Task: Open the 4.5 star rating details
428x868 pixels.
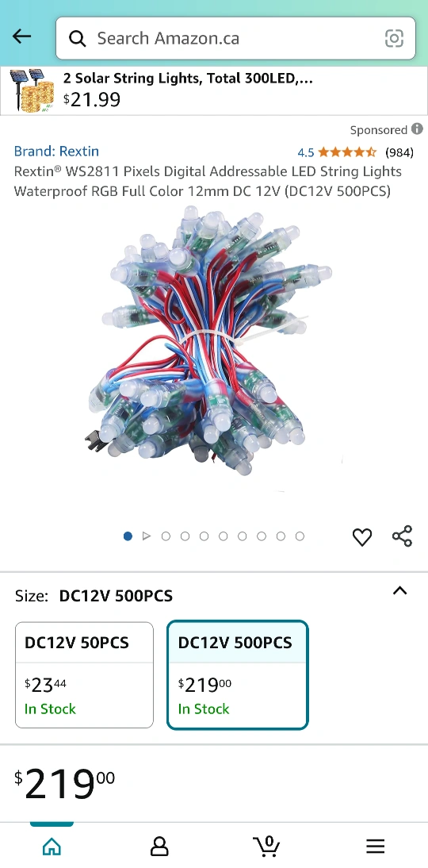Action: (x=336, y=152)
